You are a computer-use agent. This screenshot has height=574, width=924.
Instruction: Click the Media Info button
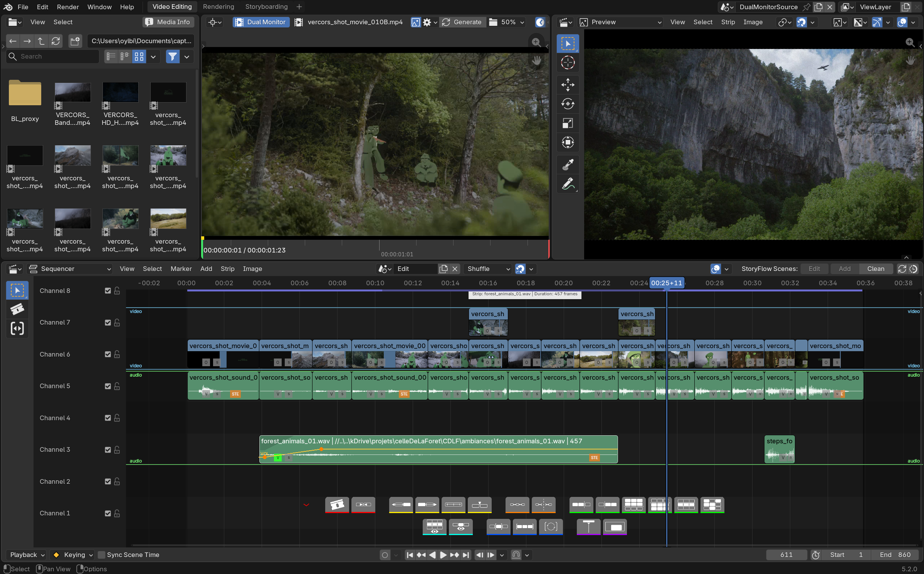click(x=168, y=22)
